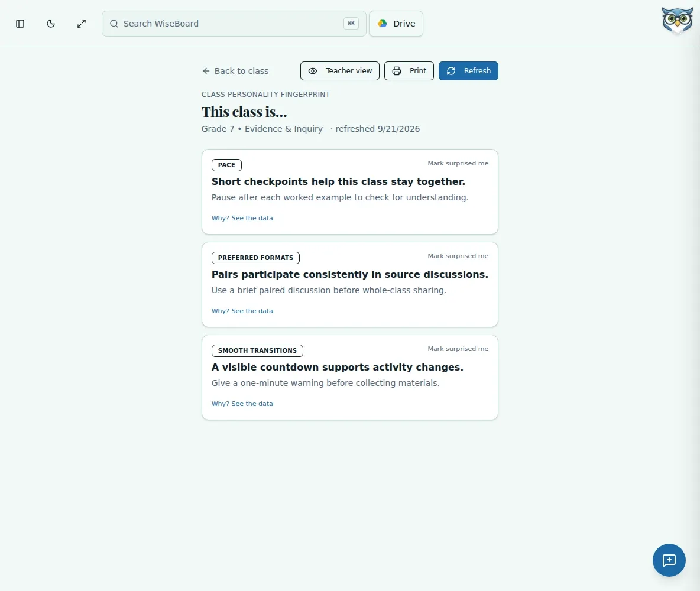The image size is (700, 591).
Task: Open Google Drive button
Action: tap(396, 24)
